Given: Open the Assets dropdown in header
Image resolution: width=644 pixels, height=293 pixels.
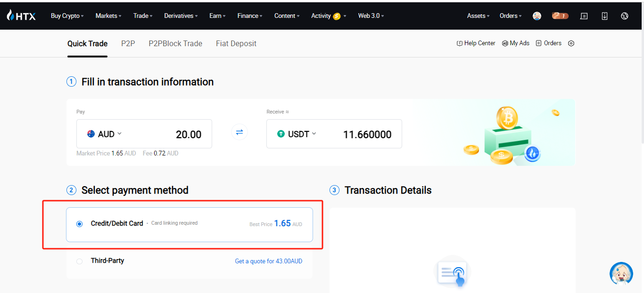Looking at the screenshot, I should (x=478, y=16).
